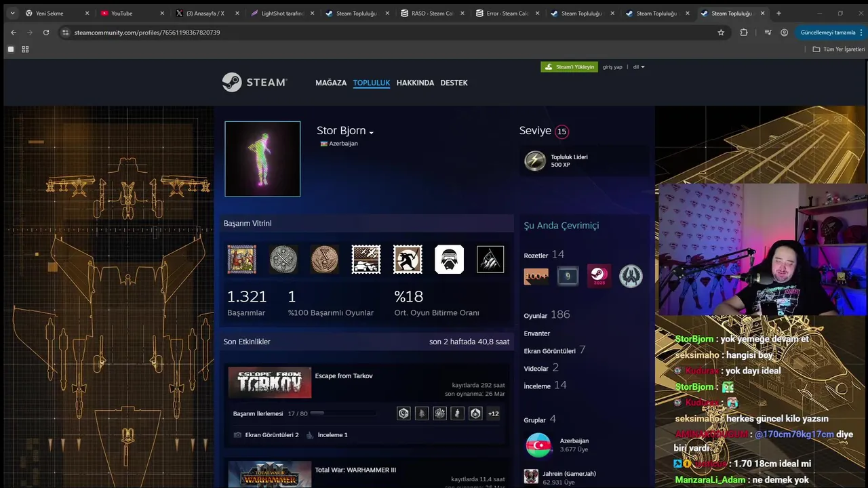Image resolution: width=868 pixels, height=488 pixels.
Task: Open the 100+ badge icon
Action: [536, 276]
